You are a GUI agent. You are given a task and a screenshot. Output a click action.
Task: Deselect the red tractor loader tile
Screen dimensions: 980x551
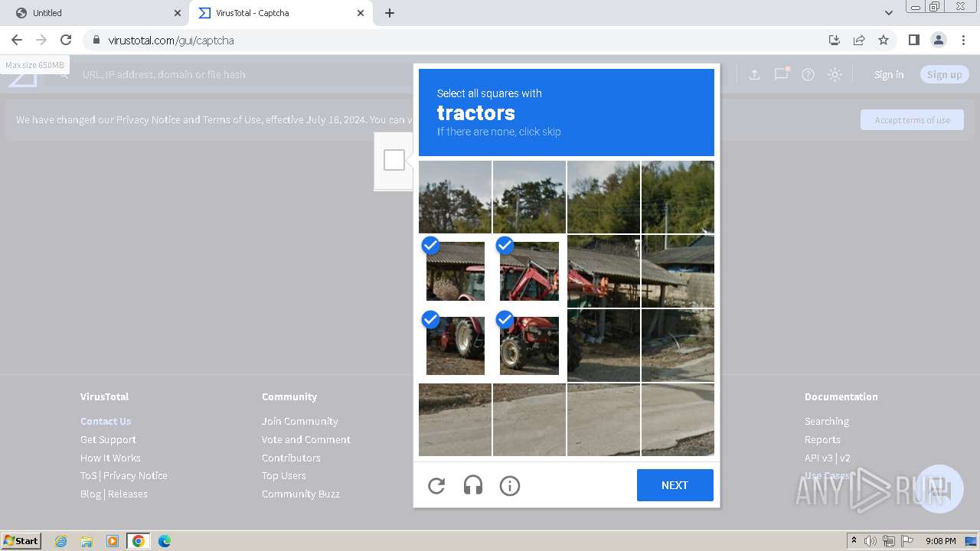529,271
